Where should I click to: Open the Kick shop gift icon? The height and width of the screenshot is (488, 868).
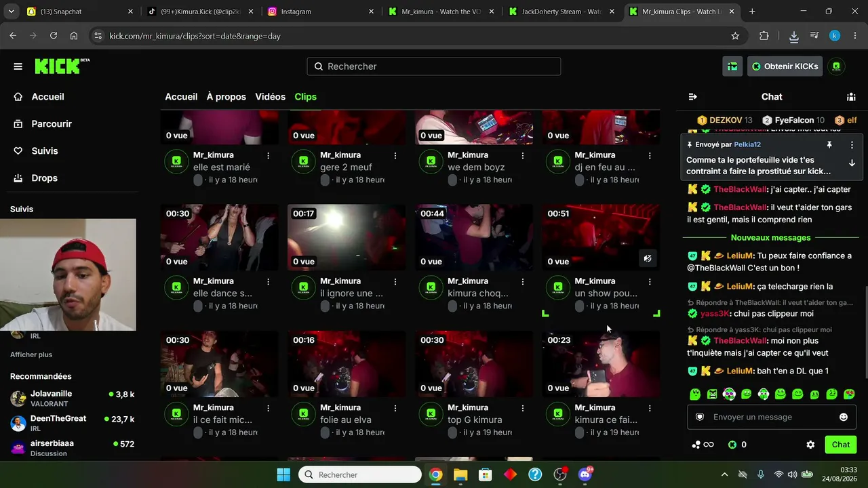point(732,66)
